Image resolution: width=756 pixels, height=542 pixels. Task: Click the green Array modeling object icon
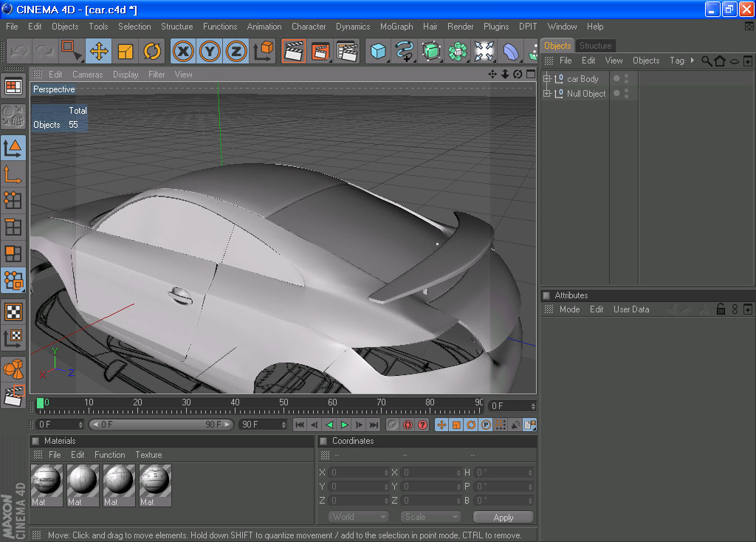[458, 51]
